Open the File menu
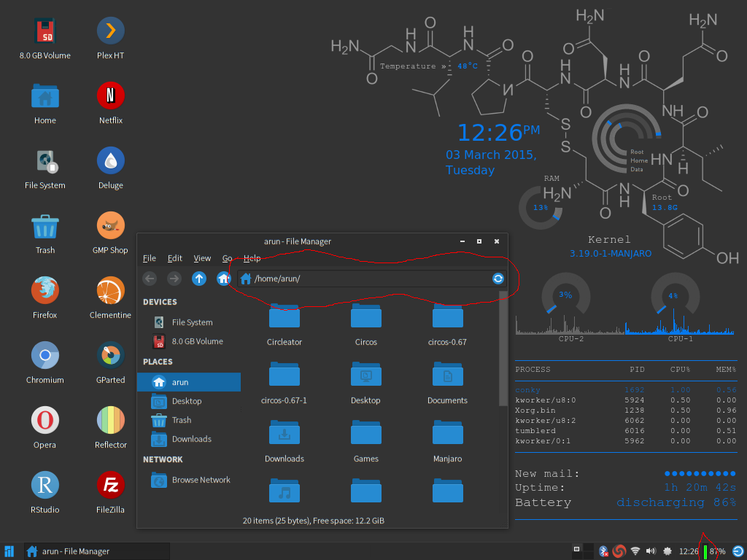This screenshot has height=560, width=747. pyautogui.click(x=149, y=257)
